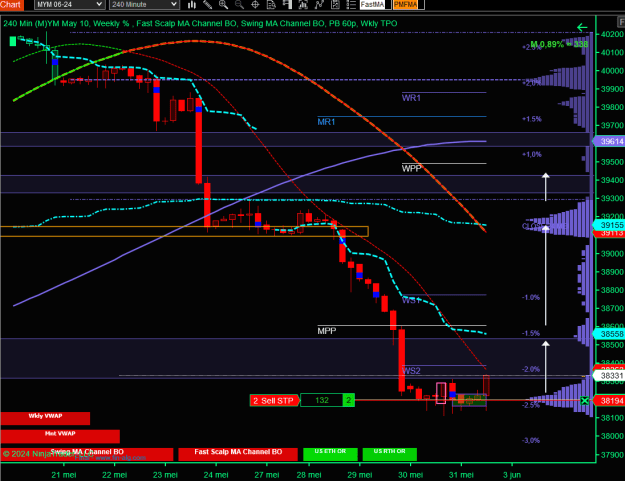The image size is (625, 481).
Task: Open the Chart Trader icon
Action: 287,4
